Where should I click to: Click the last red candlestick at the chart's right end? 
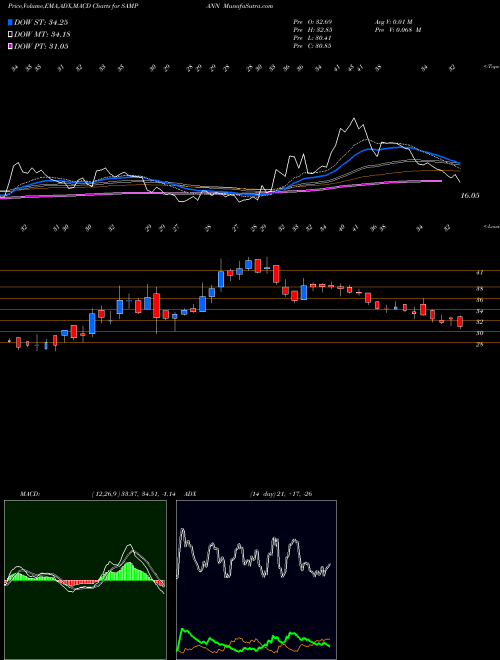pos(460,322)
